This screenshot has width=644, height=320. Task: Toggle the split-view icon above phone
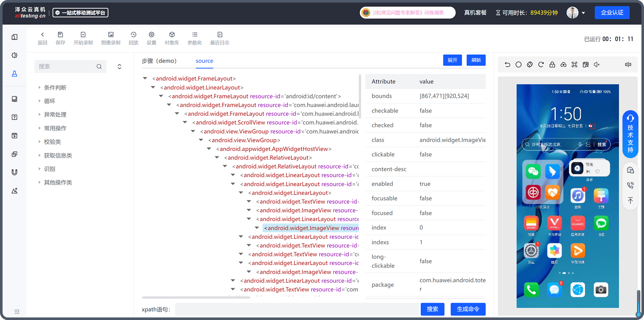point(628,65)
